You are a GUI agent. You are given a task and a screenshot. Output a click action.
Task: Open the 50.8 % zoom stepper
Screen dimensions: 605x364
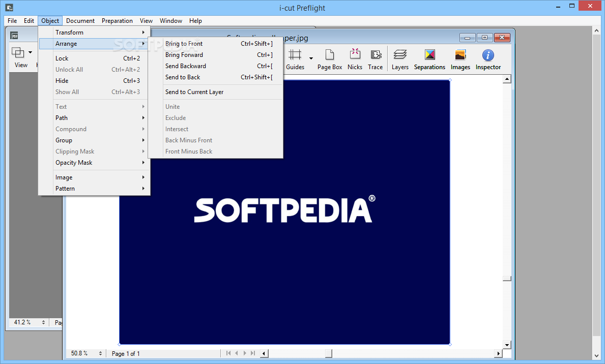click(x=100, y=353)
